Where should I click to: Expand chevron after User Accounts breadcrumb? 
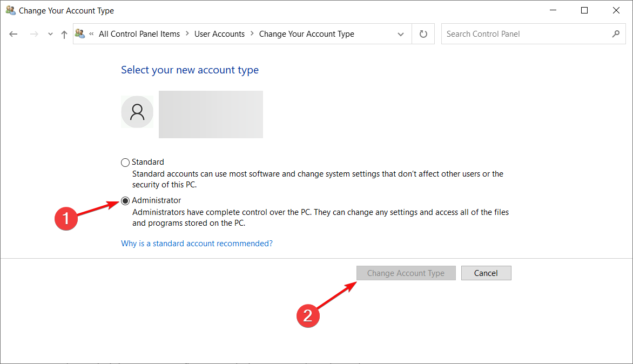click(252, 34)
